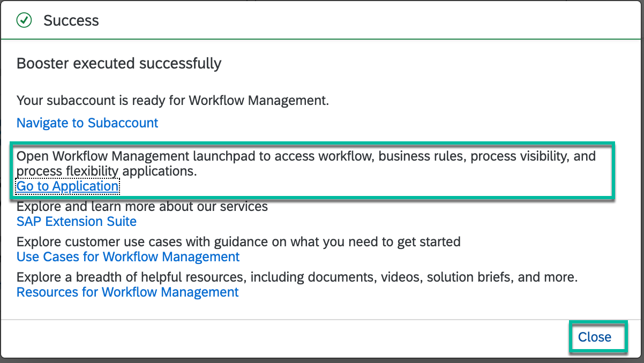Click the green Success checkmark icon
Screen dimensions: 644x363
point(24,21)
